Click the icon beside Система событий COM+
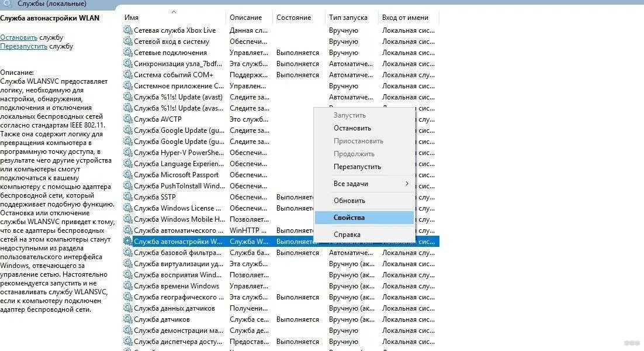The height and width of the screenshot is (351, 644). point(127,75)
